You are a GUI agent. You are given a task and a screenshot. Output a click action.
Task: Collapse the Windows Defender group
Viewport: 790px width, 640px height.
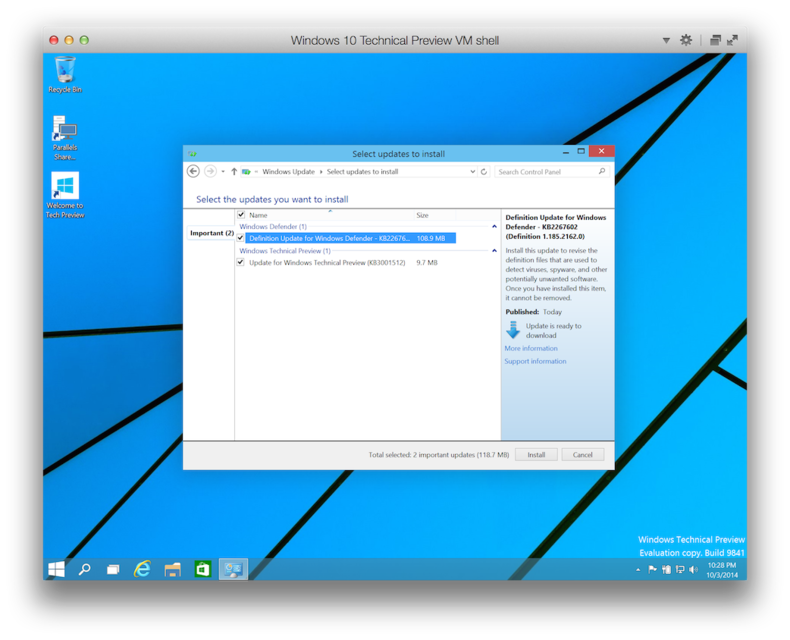494,227
